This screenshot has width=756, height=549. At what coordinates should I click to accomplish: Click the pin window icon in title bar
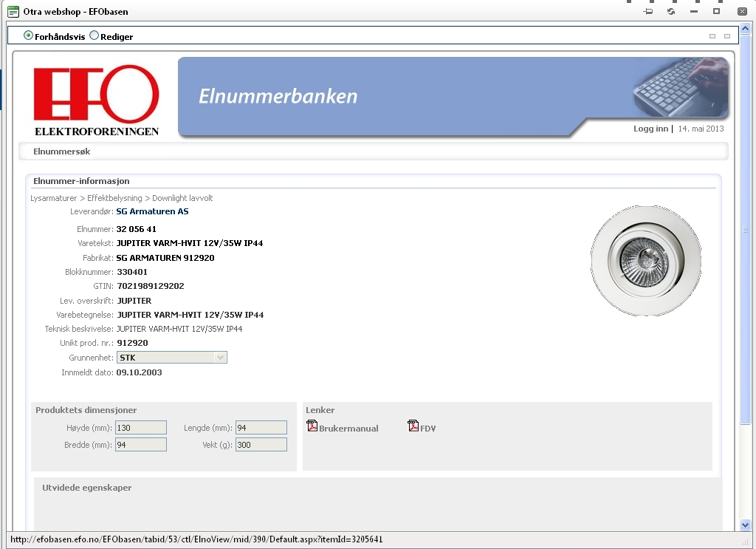[x=648, y=12]
